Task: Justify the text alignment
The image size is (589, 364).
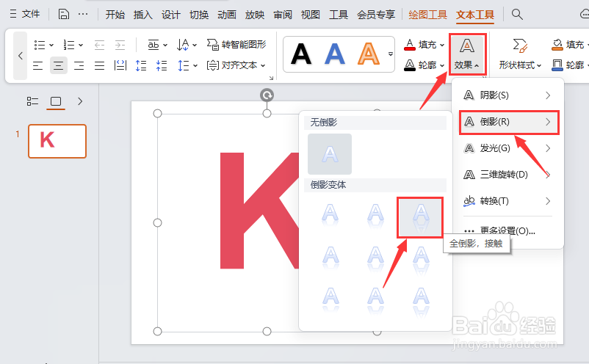Action: coord(100,65)
